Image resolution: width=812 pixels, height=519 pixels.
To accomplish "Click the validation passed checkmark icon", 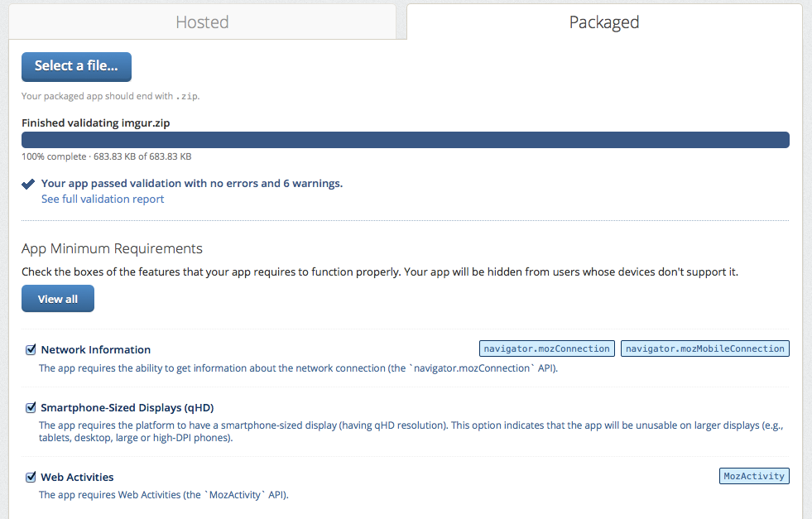I will [29, 184].
